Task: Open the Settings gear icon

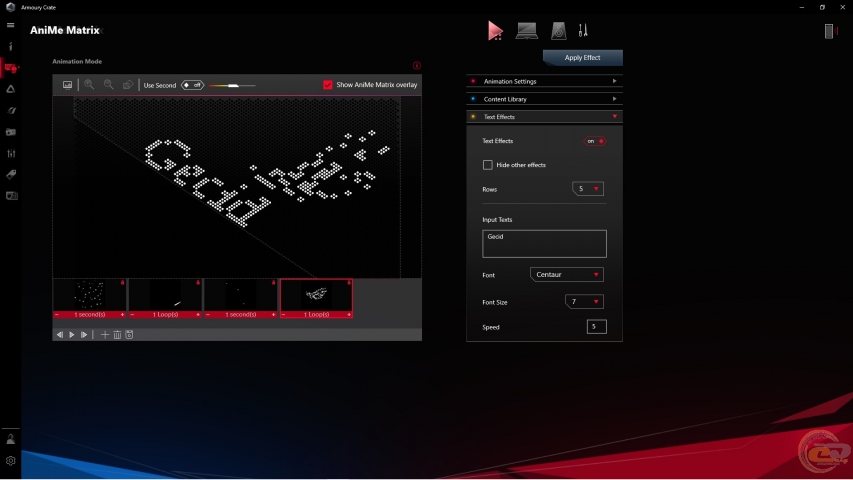Action: click(10, 461)
